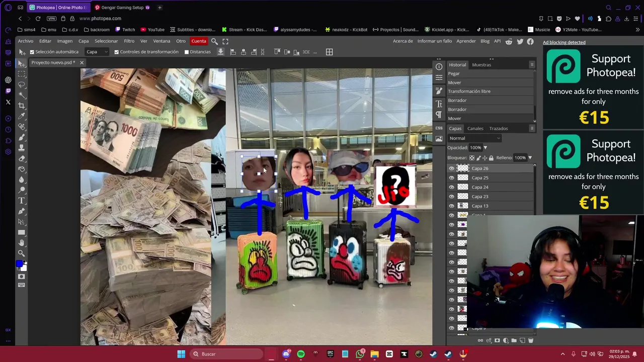This screenshot has height=362, width=644.
Task: Hide layer Capa 23
Action: [451, 197]
